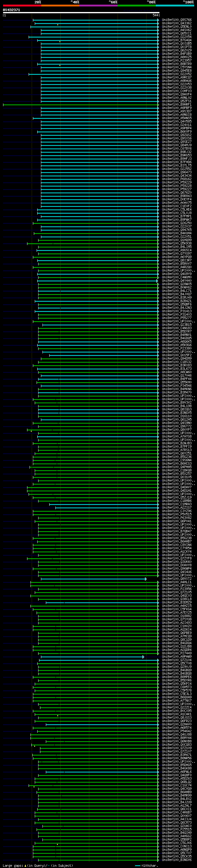The height and width of the screenshot is (868, 197).
Task: Click the UniRef100_P59227 label
Action: pos(177,189)
